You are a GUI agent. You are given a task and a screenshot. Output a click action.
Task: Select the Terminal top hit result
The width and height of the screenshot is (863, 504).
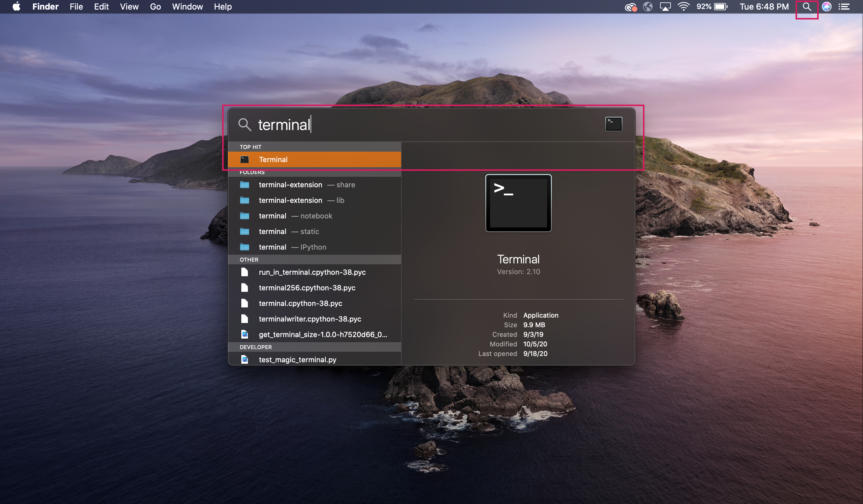[x=314, y=159]
